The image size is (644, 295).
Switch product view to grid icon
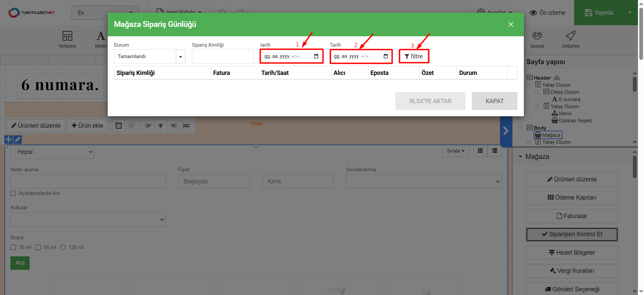coord(480,151)
